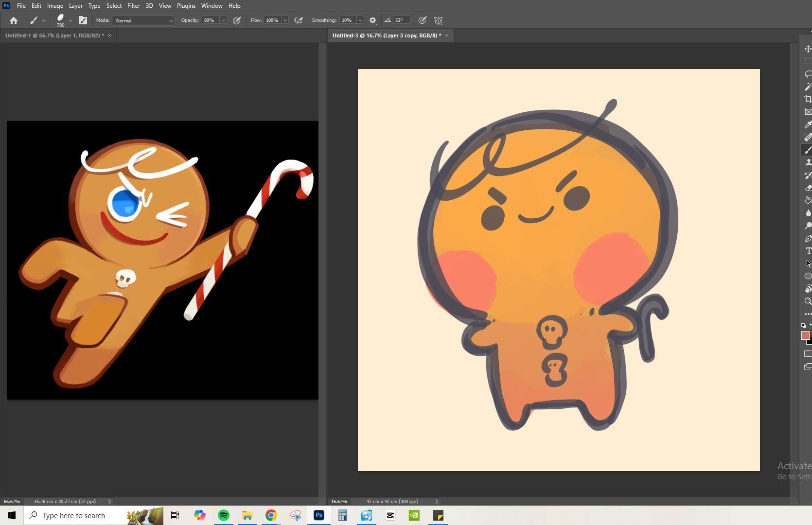Screen dimensions: 812x525
Task: Select the Eyedropper tool
Action: point(808,124)
